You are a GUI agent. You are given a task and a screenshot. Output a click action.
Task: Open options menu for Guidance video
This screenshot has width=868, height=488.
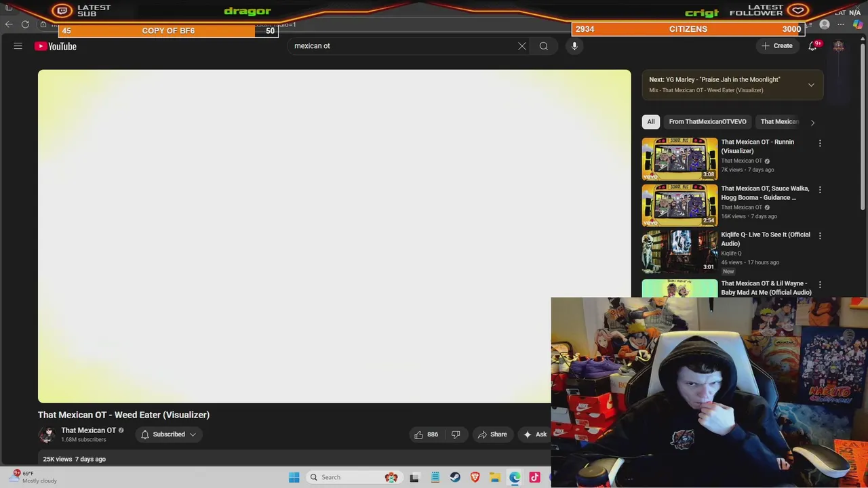click(x=820, y=190)
